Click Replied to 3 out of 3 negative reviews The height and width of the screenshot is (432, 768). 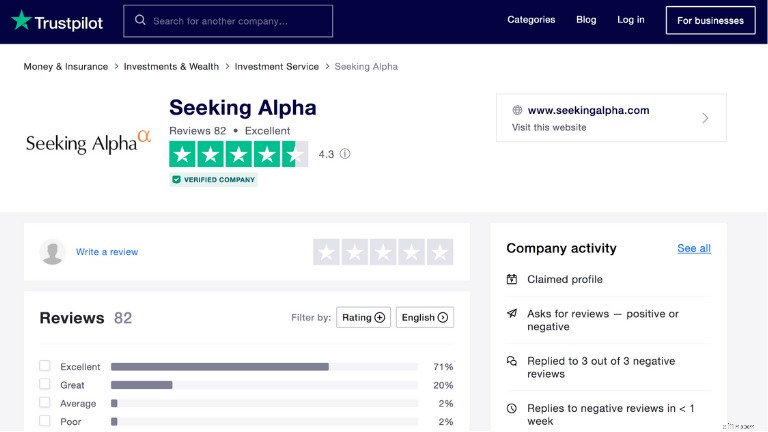(x=601, y=367)
